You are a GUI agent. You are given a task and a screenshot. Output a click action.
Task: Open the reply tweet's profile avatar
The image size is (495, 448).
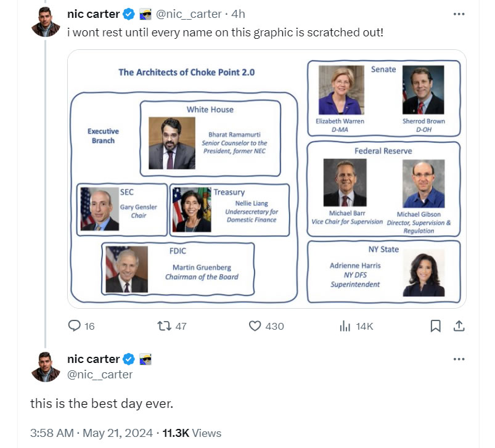(x=45, y=367)
